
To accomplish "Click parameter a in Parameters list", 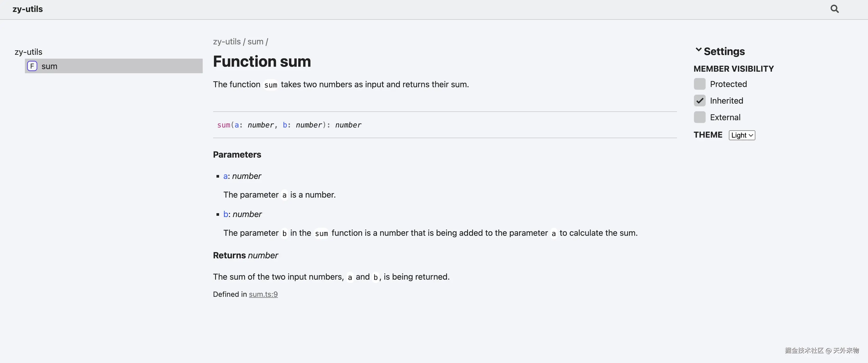I will click(225, 176).
